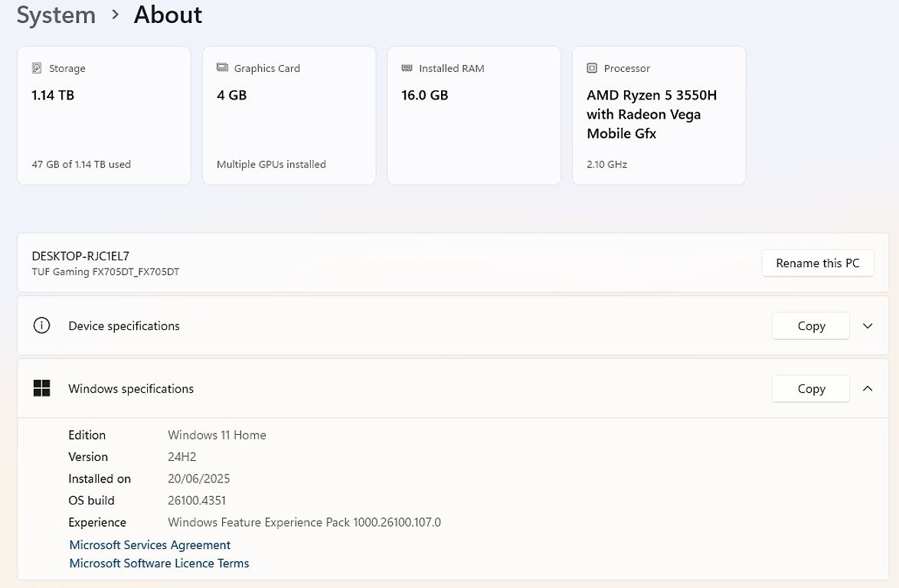899x588 pixels.
Task: Click the Installed on label
Action: click(100, 479)
